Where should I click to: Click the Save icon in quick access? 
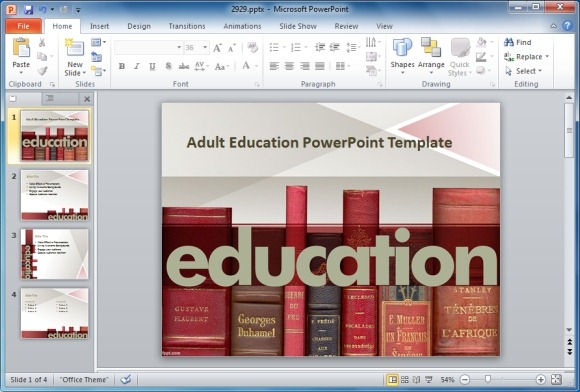click(28, 9)
